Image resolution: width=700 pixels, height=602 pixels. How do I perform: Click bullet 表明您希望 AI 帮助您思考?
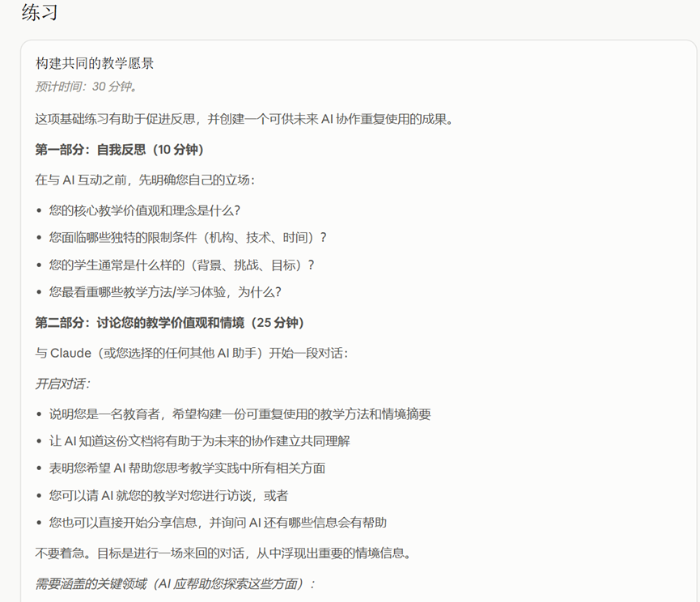click(187, 468)
